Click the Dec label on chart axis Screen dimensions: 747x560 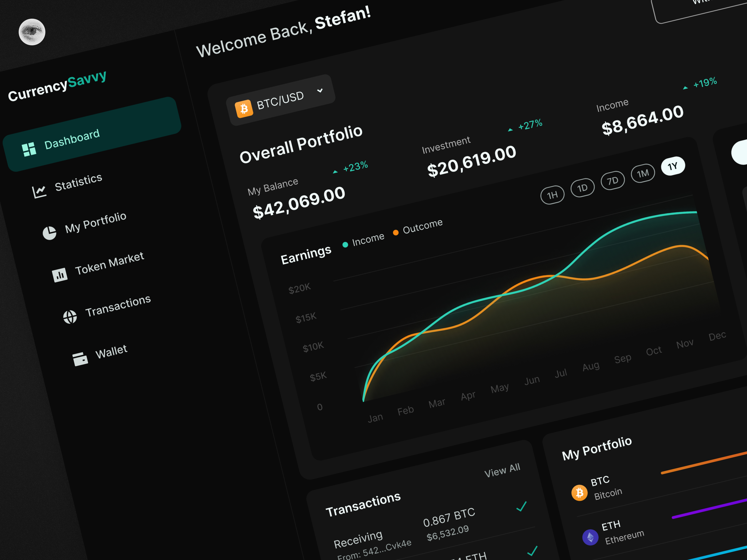[717, 336]
